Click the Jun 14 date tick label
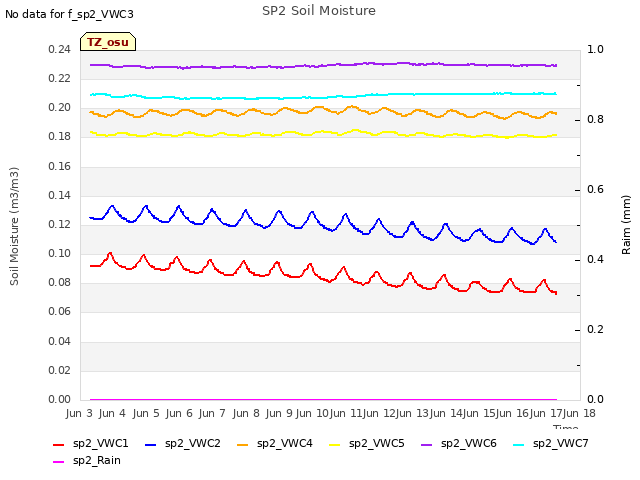The image size is (640, 480). pyautogui.click(x=445, y=413)
